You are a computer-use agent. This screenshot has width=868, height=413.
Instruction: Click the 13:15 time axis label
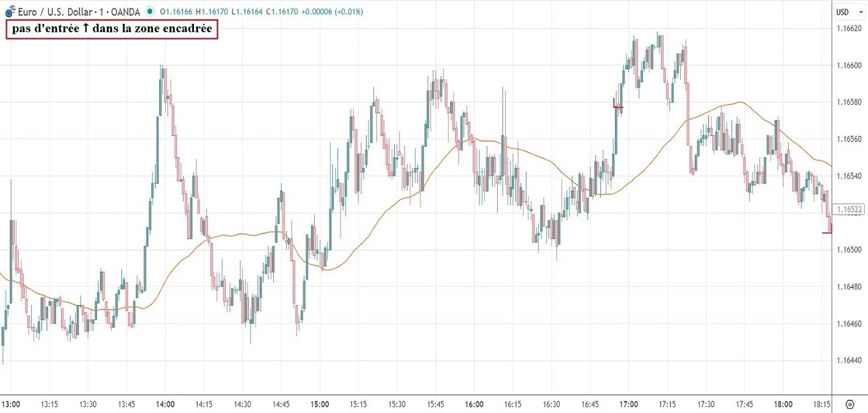click(49, 404)
